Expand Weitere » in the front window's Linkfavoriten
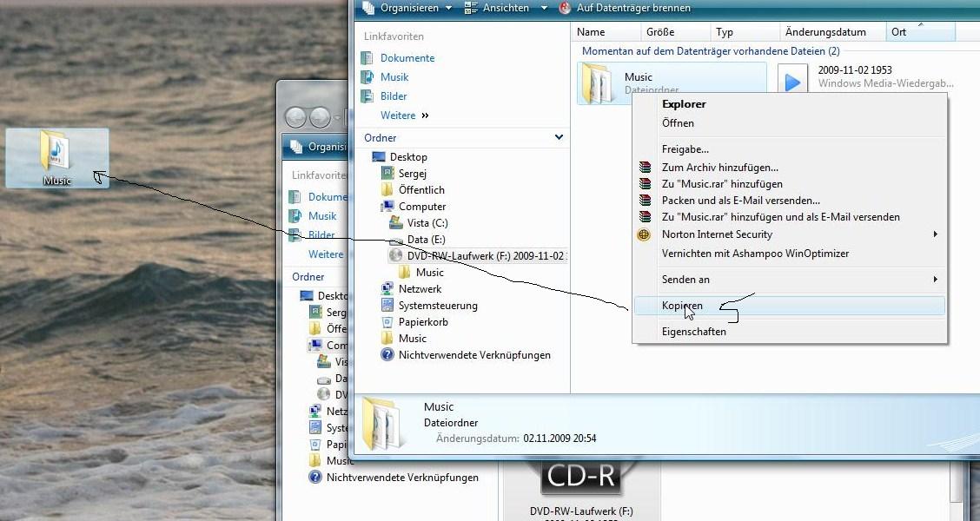This screenshot has height=521, width=980. pos(404,115)
